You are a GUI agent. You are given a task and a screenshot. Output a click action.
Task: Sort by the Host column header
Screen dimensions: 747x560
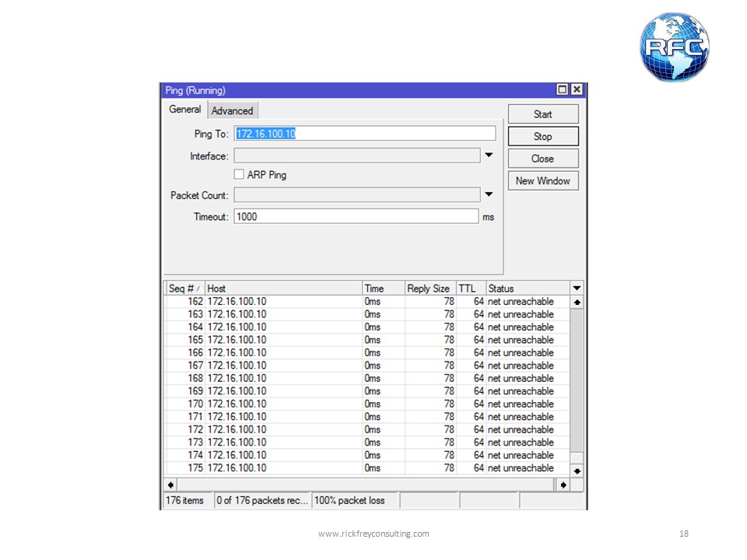click(x=283, y=288)
